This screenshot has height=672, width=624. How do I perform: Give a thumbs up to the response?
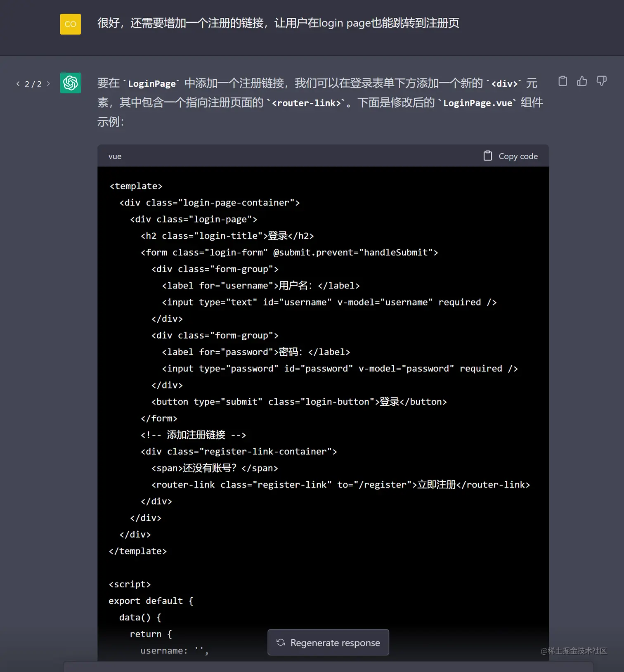(582, 81)
